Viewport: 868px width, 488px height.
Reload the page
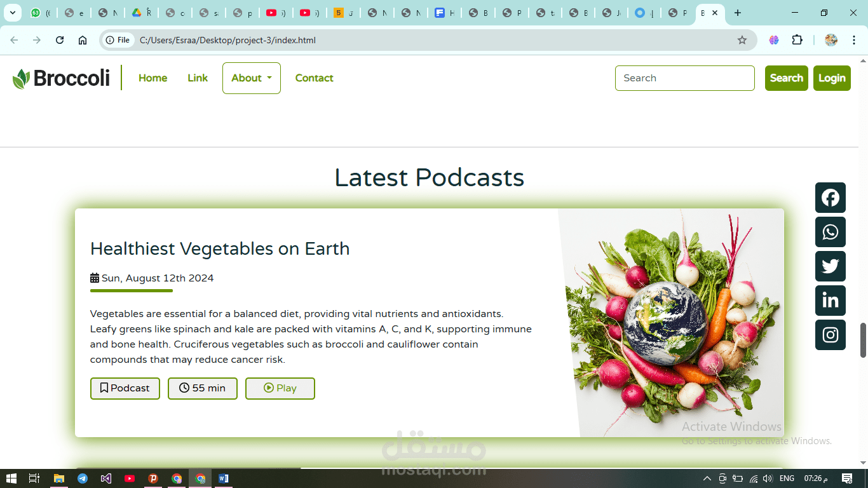[x=60, y=40]
